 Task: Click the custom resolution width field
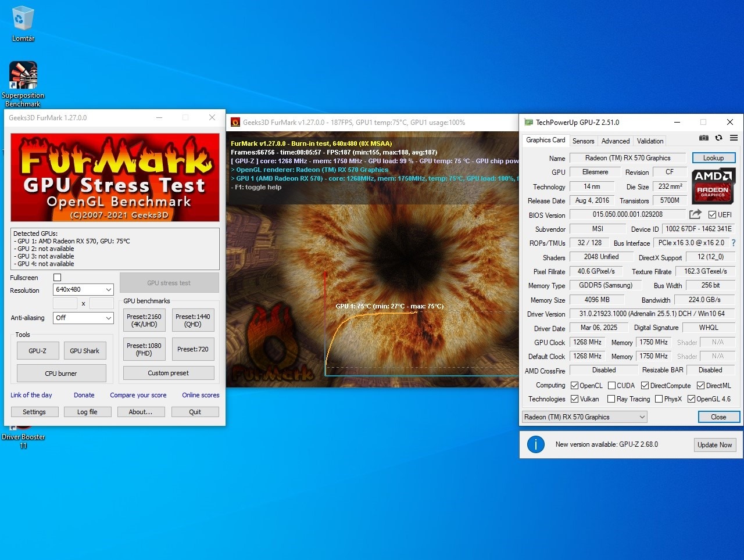click(65, 303)
